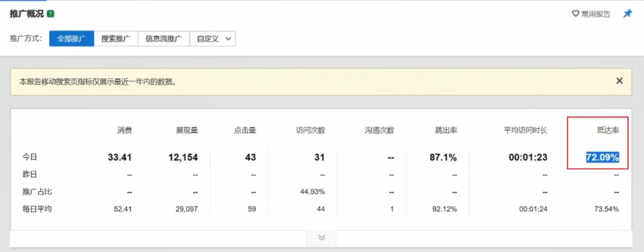Viewport: 644px width, 252px height.
Task: Switch to the 搜索推广 tab
Action: click(116, 38)
